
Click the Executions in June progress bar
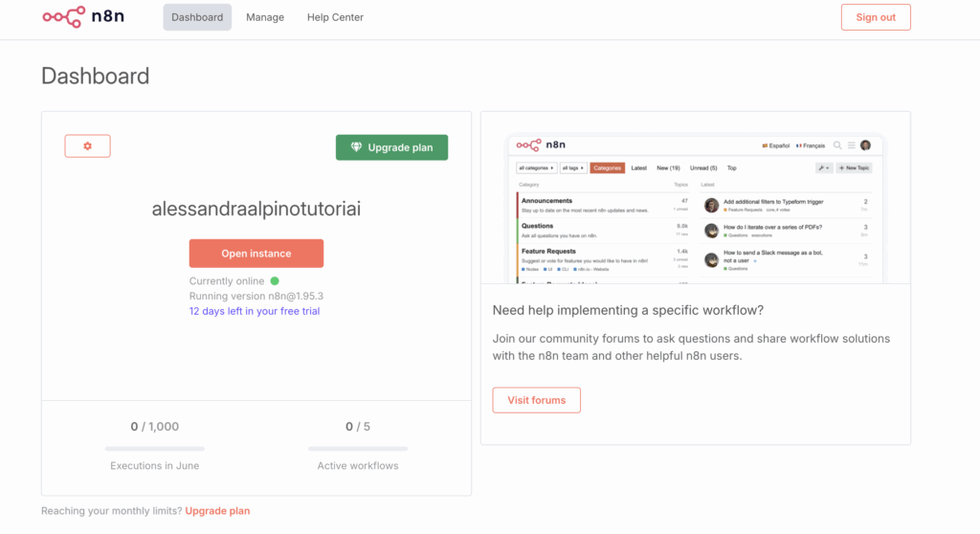coord(154,448)
